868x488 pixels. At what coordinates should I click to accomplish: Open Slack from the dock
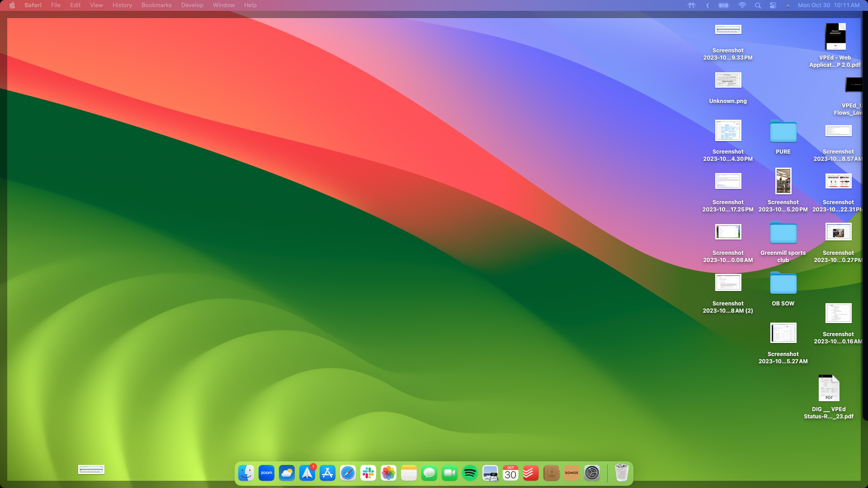368,473
